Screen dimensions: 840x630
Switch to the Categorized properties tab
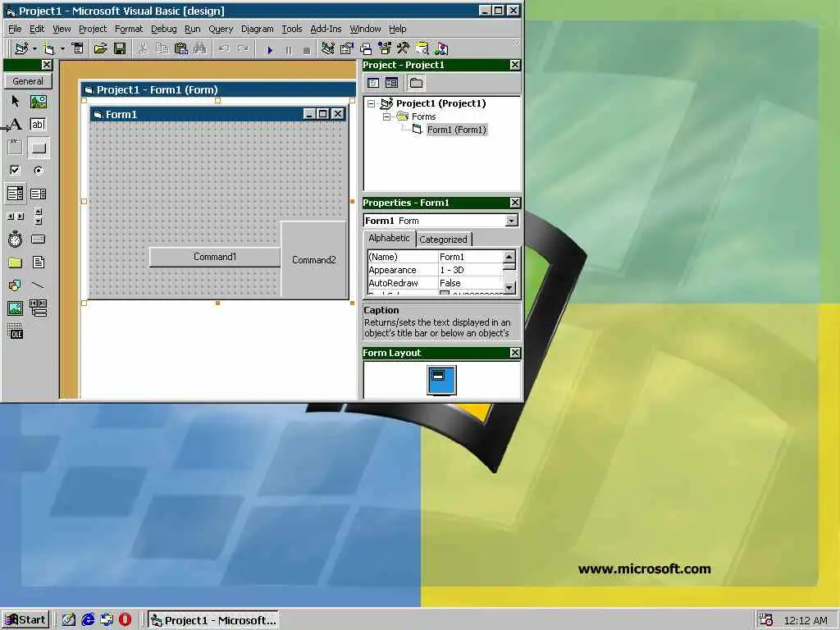[x=443, y=240]
